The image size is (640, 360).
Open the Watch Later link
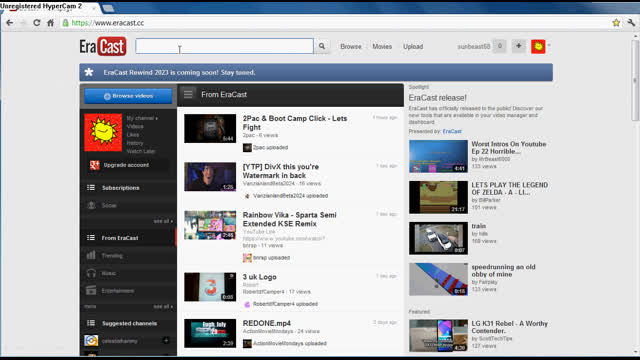(141, 151)
